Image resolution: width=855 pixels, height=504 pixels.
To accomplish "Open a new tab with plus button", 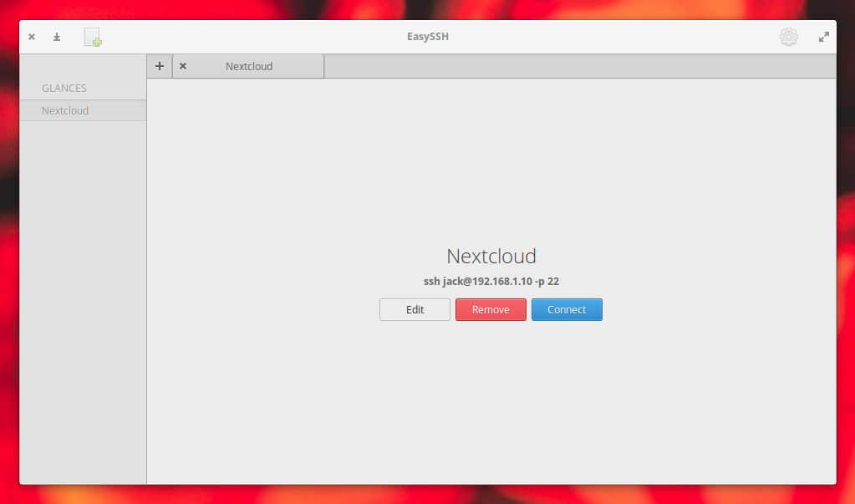I will [x=160, y=66].
